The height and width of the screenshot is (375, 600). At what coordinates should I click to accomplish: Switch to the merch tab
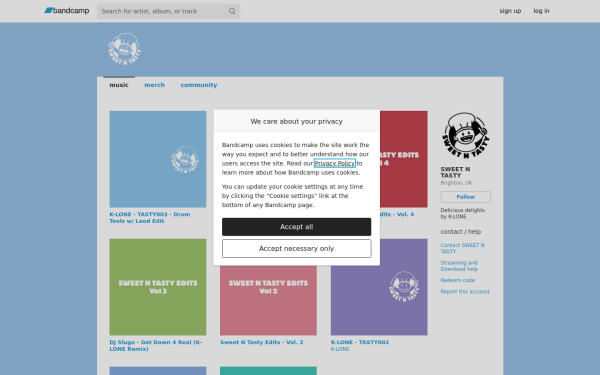click(x=154, y=85)
